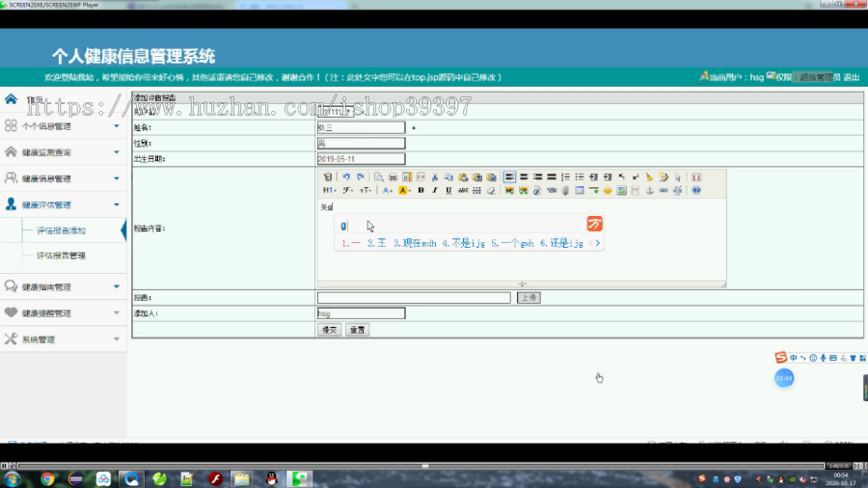The height and width of the screenshot is (488, 868).
Task: Insert a table with the table icon
Action: click(579, 190)
